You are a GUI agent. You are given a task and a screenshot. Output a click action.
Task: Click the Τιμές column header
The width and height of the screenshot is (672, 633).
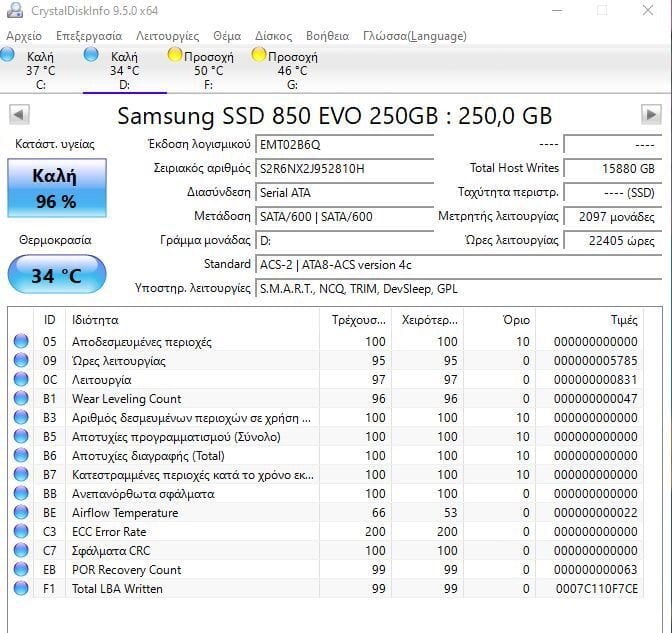[589, 320]
